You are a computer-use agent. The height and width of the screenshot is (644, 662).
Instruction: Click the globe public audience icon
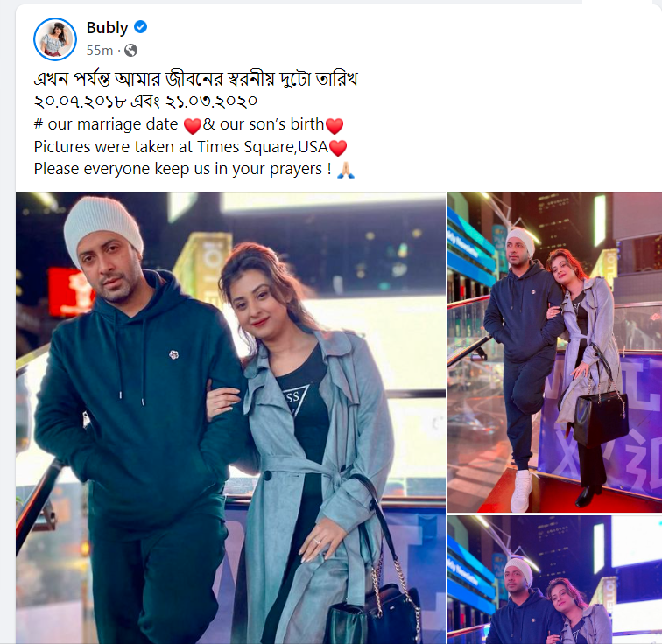click(x=130, y=51)
